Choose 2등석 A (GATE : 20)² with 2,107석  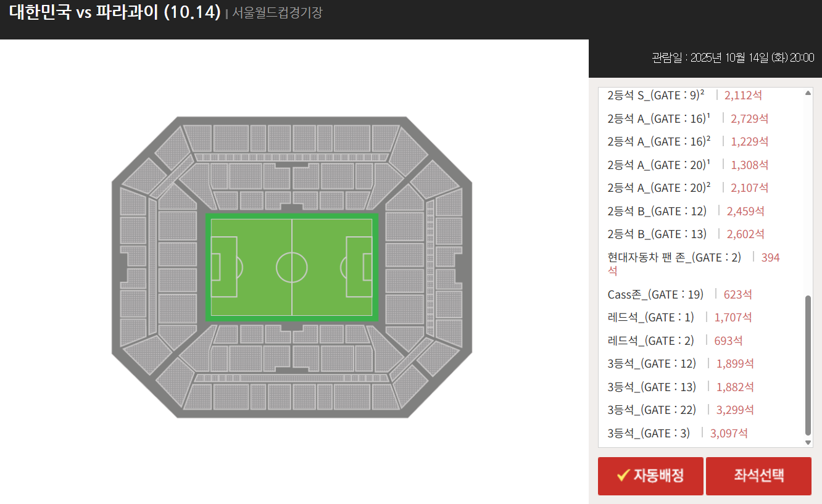point(658,188)
